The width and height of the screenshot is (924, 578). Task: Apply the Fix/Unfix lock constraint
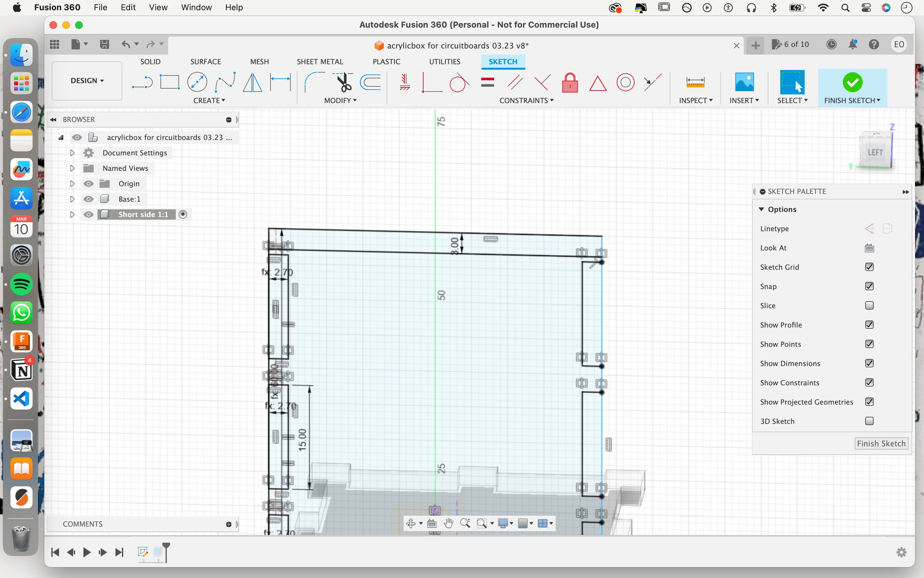[x=570, y=82]
